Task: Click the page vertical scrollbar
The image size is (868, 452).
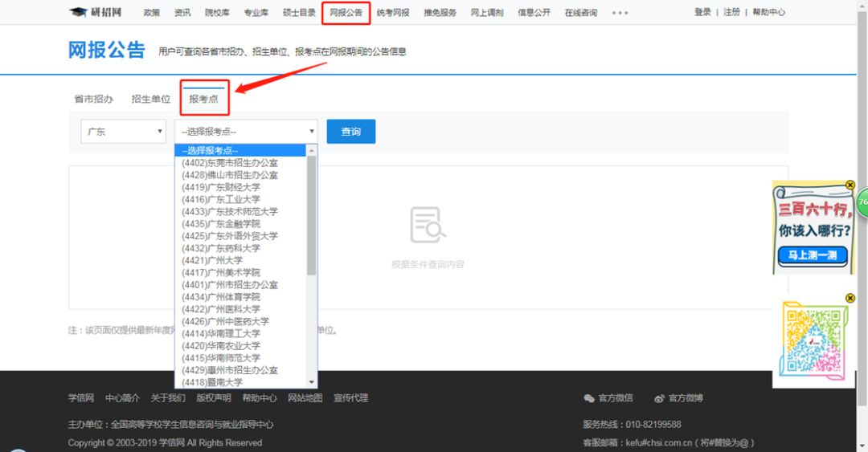Action: coord(862,210)
